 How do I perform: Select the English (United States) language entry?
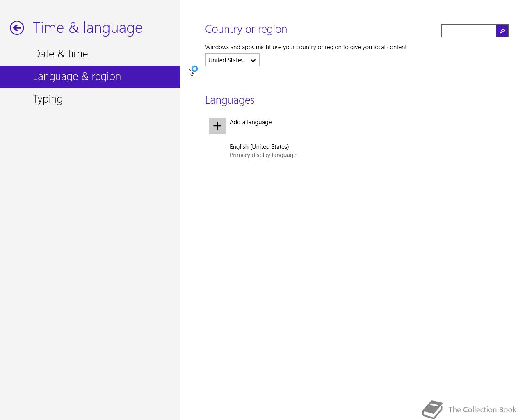[263, 151]
